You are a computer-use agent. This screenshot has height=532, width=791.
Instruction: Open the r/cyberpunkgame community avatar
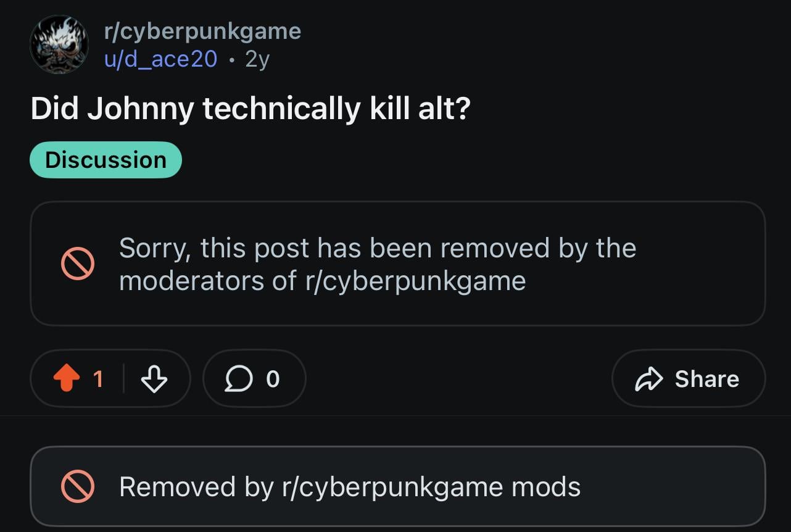tap(59, 45)
